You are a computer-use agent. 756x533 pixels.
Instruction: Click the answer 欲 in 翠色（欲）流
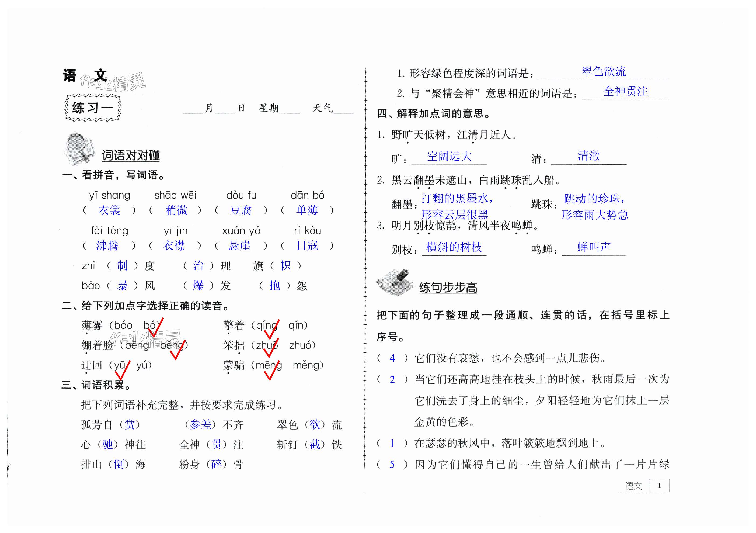tap(315, 425)
